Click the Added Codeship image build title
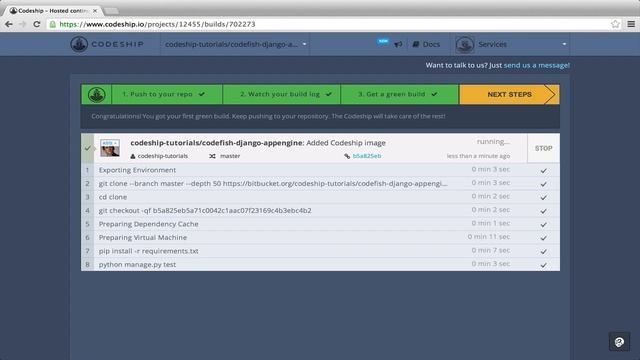 (x=346, y=143)
